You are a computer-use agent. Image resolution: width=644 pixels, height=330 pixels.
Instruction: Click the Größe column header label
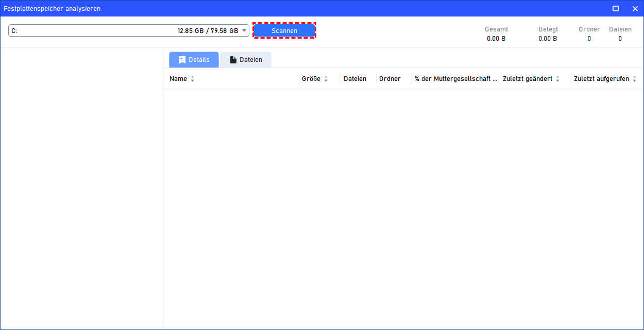click(x=311, y=79)
